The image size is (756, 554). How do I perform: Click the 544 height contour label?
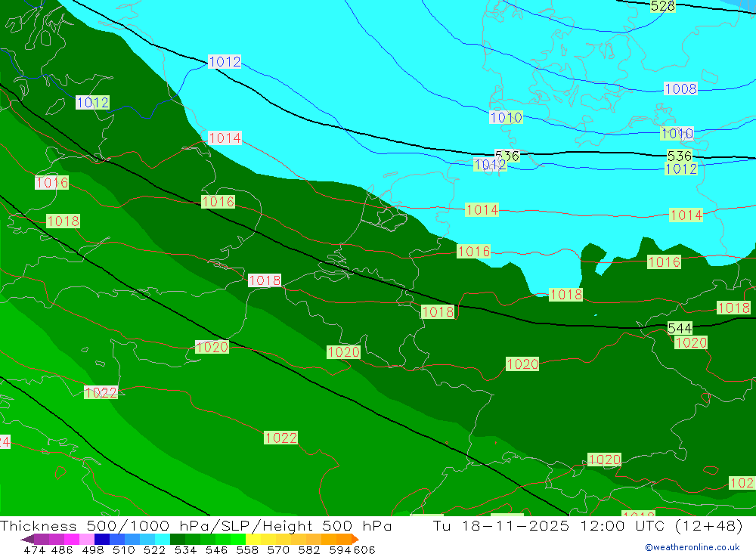tap(680, 328)
